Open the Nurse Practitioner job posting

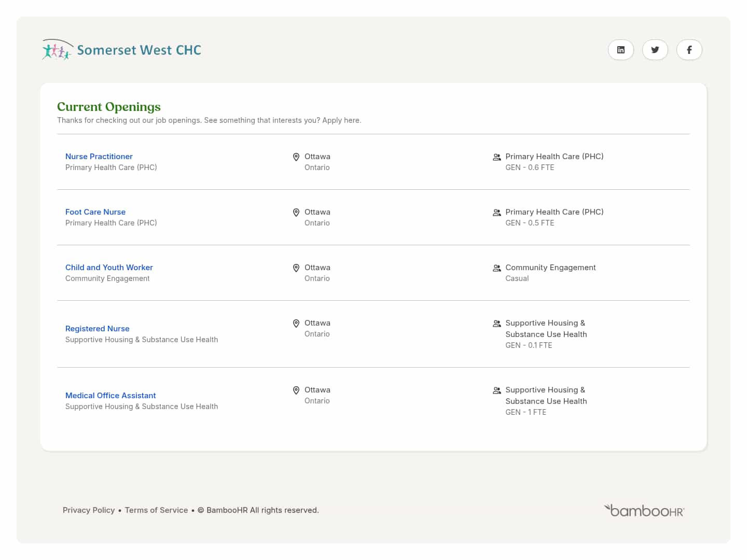(99, 157)
